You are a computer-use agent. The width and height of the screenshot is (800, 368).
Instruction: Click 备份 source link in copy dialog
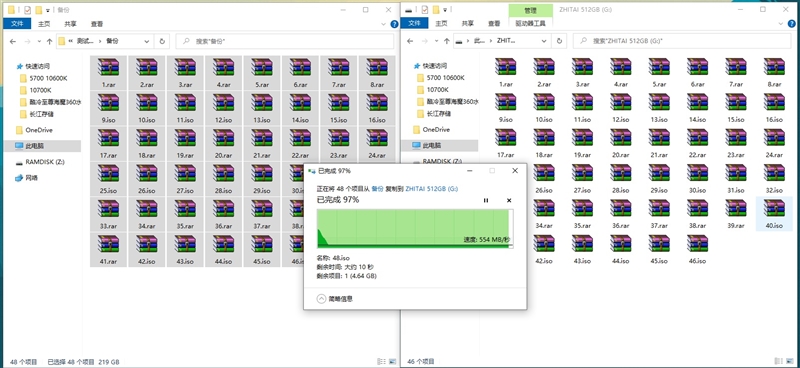pyautogui.click(x=377, y=188)
